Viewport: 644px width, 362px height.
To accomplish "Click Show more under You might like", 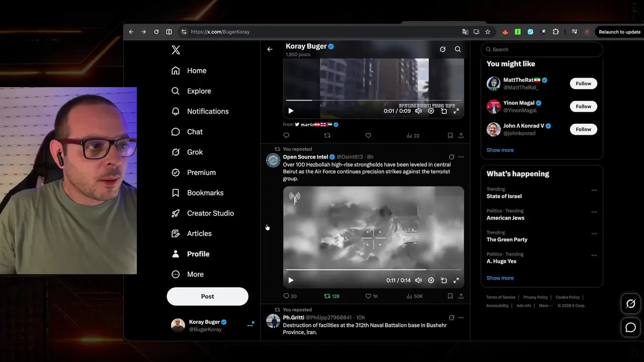I will pos(500,150).
